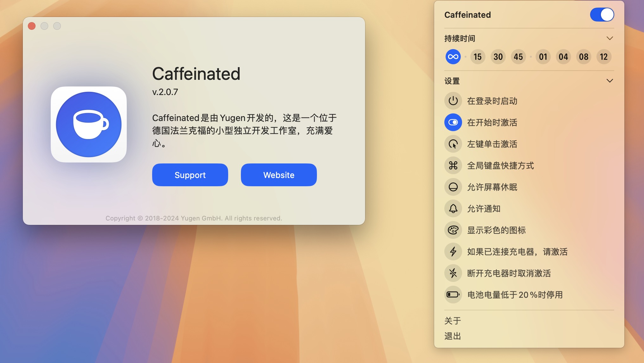Click the toggle switch icon for activate on start
The width and height of the screenshot is (644, 363).
click(x=453, y=122)
